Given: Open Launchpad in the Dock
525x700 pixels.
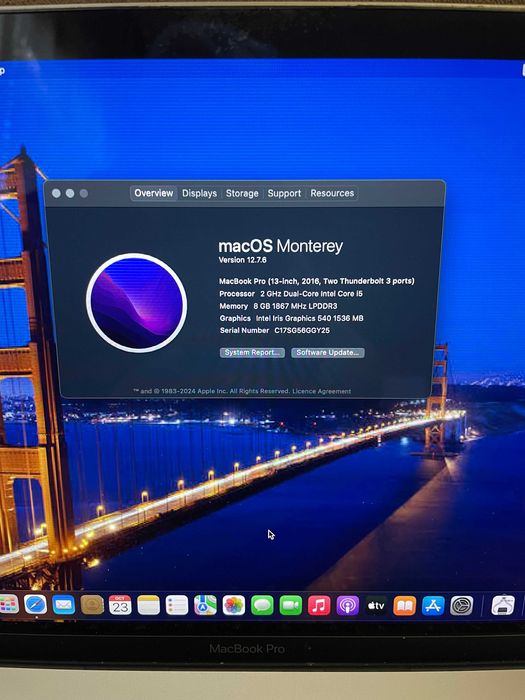Looking at the screenshot, I should (x=8, y=604).
